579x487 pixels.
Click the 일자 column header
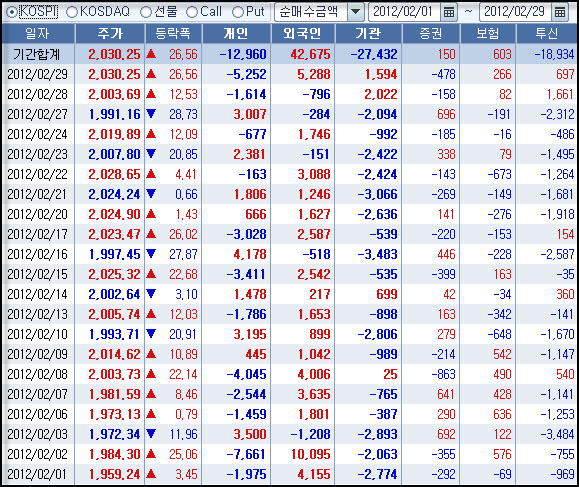tap(38, 34)
